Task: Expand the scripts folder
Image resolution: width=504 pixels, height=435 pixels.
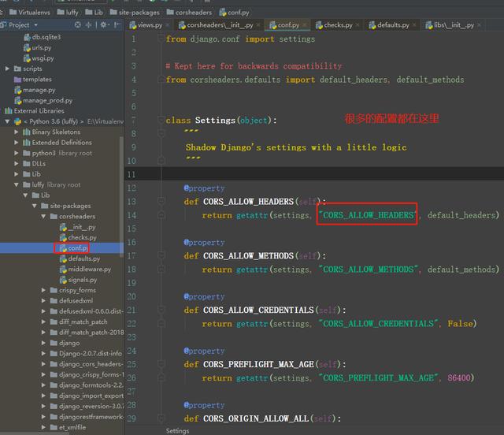Action: [x=7, y=69]
